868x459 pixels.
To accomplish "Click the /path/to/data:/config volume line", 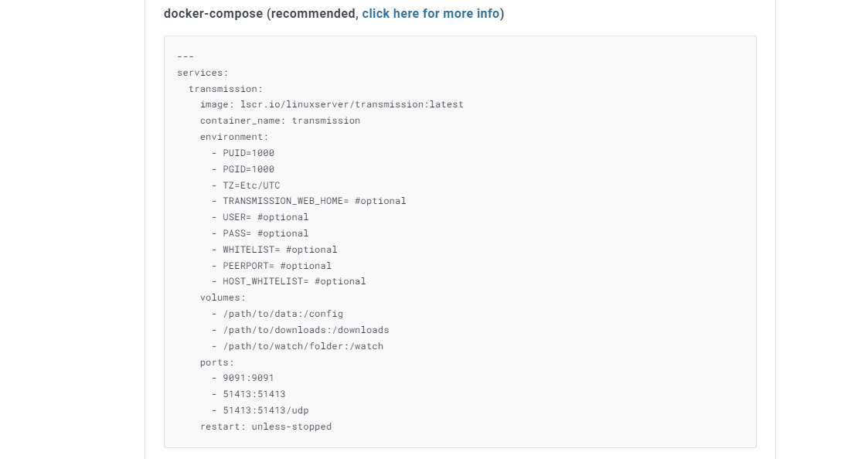I will tap(282, 314).
